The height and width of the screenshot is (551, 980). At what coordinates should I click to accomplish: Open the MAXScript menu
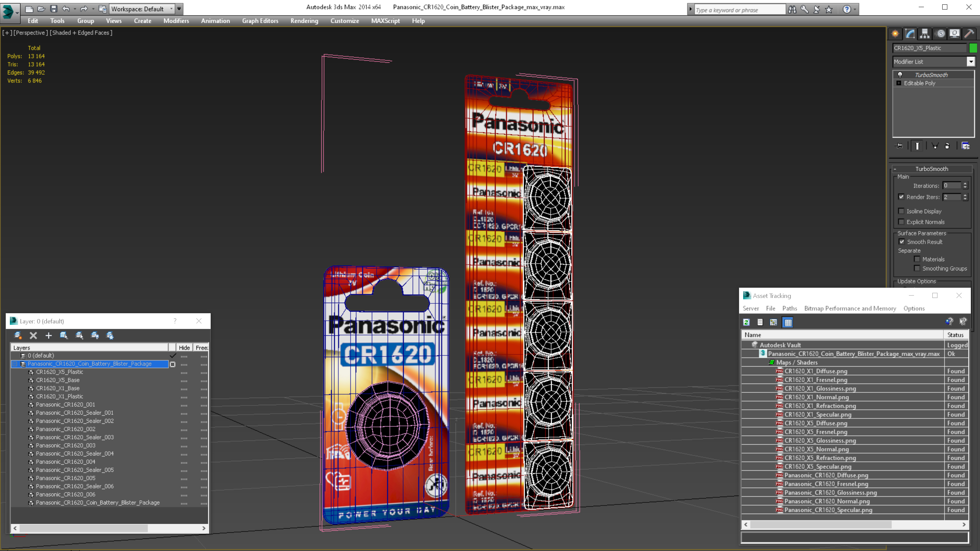tap(386, 21)
